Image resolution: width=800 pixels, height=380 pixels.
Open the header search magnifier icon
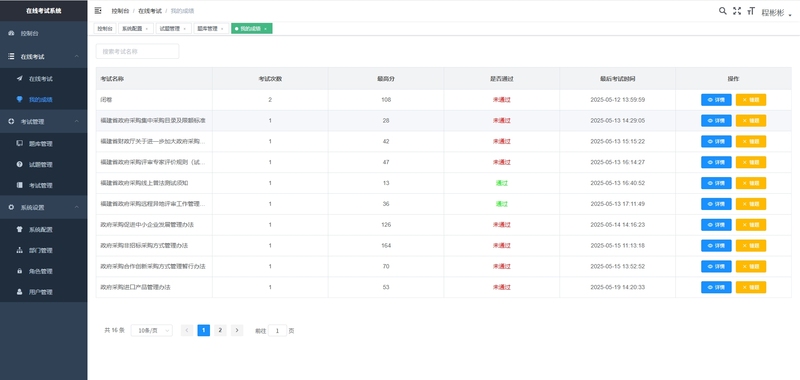click(722, 11)
